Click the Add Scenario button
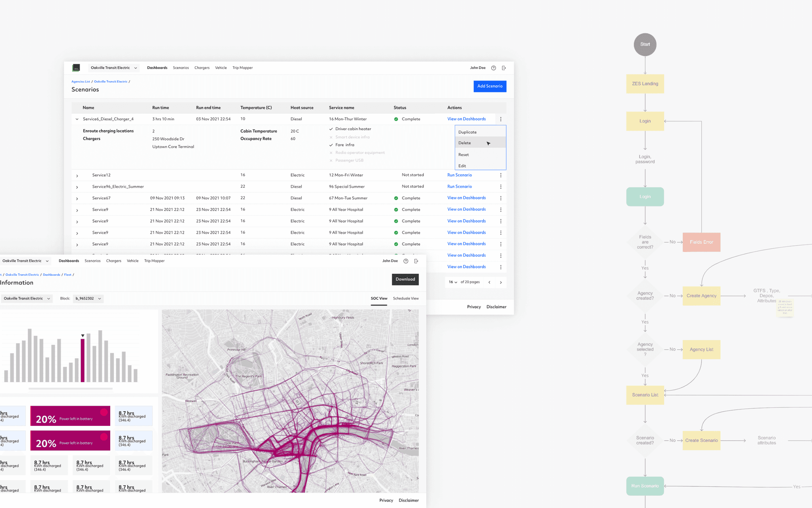 point(490,86)
